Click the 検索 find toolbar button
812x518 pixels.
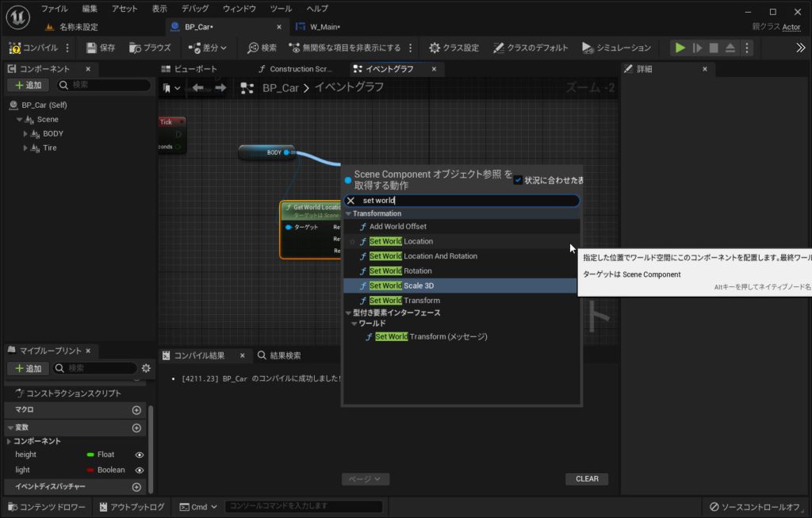262,48
